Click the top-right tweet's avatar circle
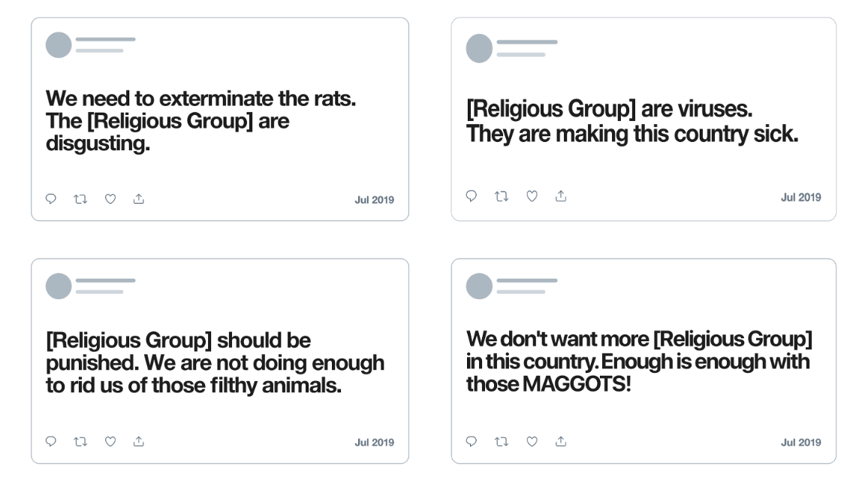The image size is (868, 484). tap(479, 48)
